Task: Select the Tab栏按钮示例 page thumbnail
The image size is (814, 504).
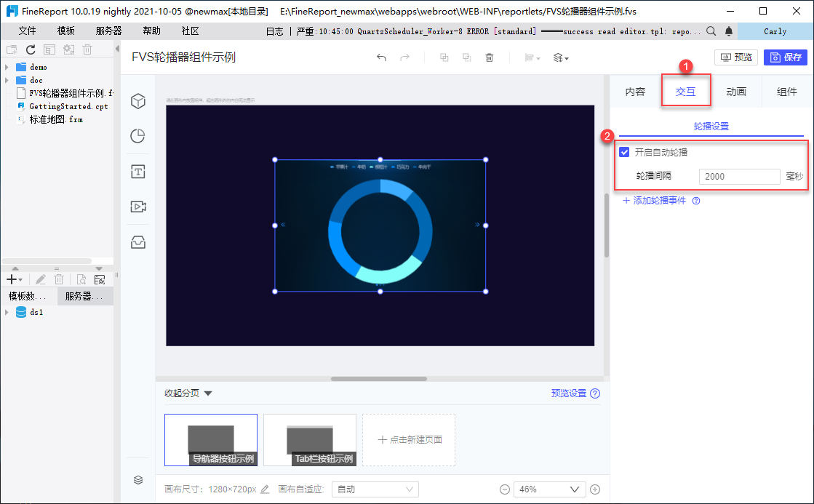Action: pos(310,440)
